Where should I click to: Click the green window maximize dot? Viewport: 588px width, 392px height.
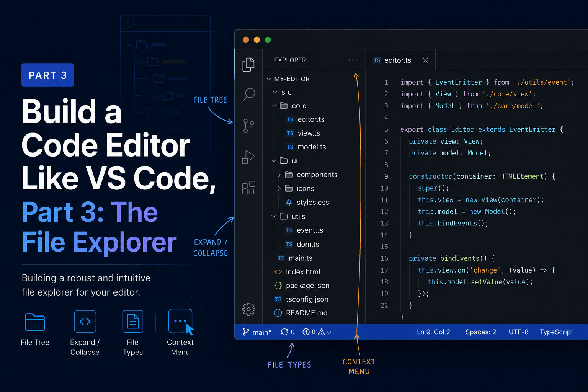pyautogui.click(x=268, y=40)
